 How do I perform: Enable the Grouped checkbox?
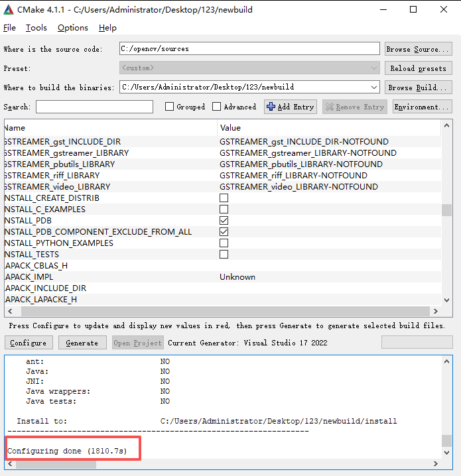tap(169, 107)
